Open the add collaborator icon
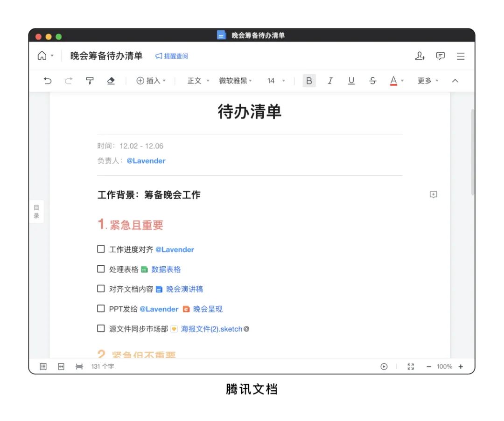 pos(420,56)
